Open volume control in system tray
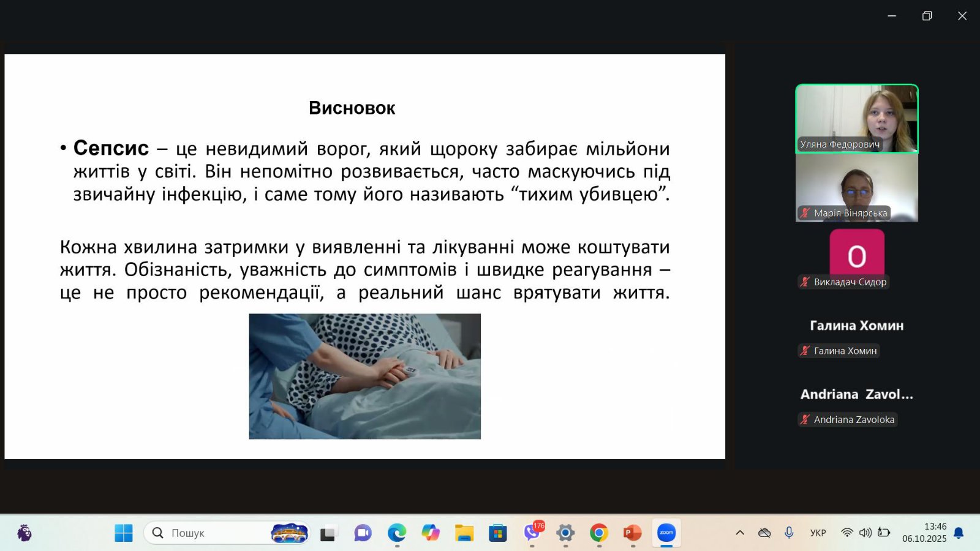Viewport: 980px width, 551px height. tap(865, 533)
